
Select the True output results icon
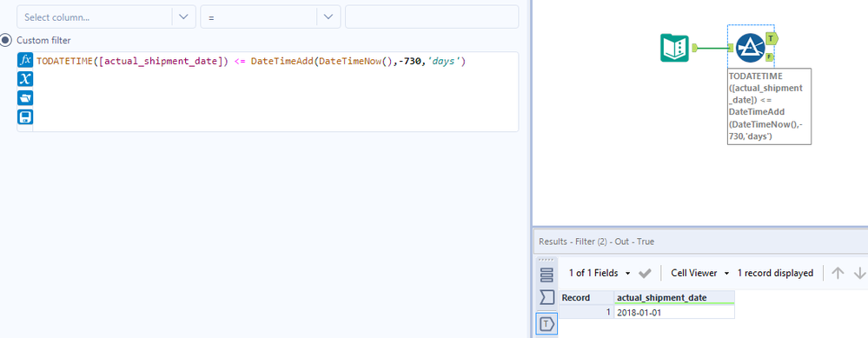click(547, 324)
